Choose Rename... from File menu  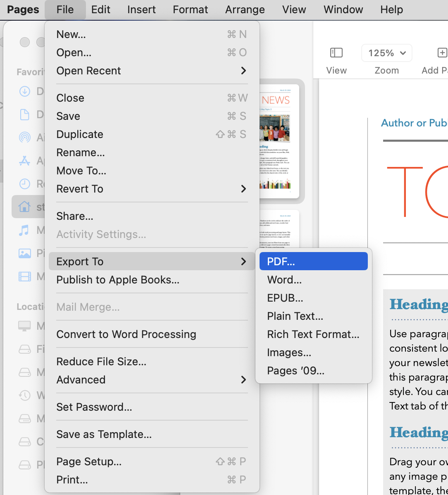click(x=152, y=152)
